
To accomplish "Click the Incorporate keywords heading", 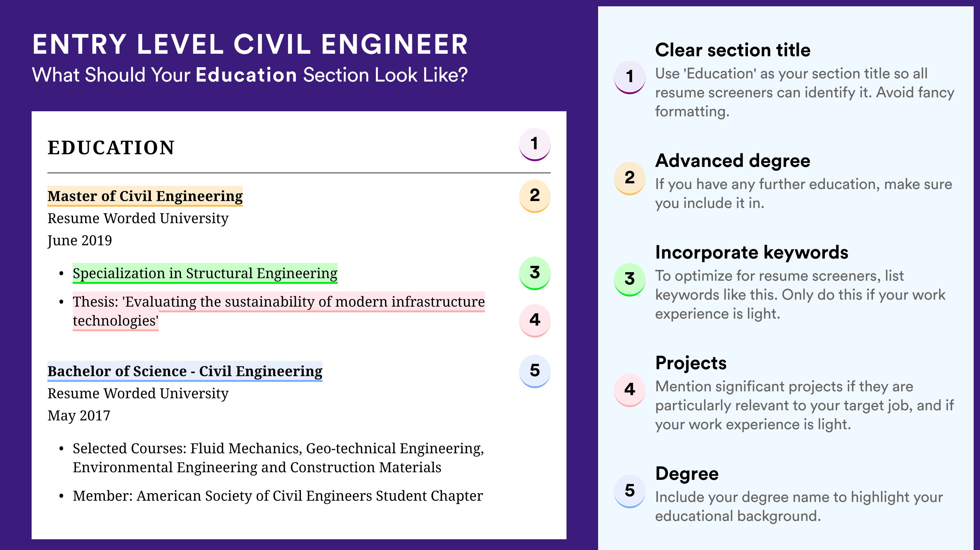I will pos(752,253).
